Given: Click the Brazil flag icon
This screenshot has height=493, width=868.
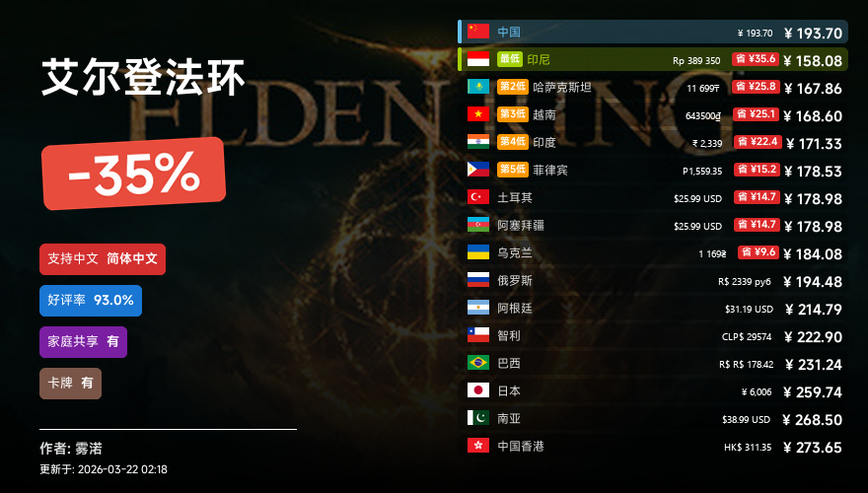Looking at the screenshot, I should pyautogui.click(x=477, y=363).
